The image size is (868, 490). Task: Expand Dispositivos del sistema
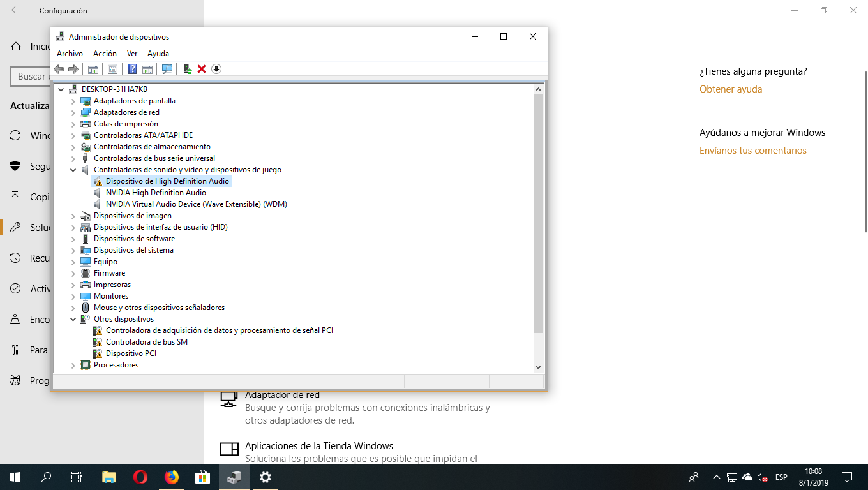pos(73,250)
